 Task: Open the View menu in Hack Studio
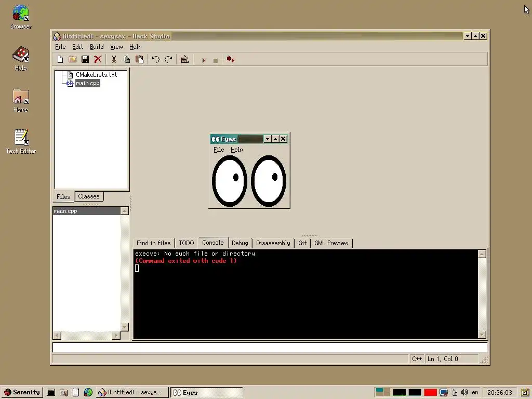(116, 47)
